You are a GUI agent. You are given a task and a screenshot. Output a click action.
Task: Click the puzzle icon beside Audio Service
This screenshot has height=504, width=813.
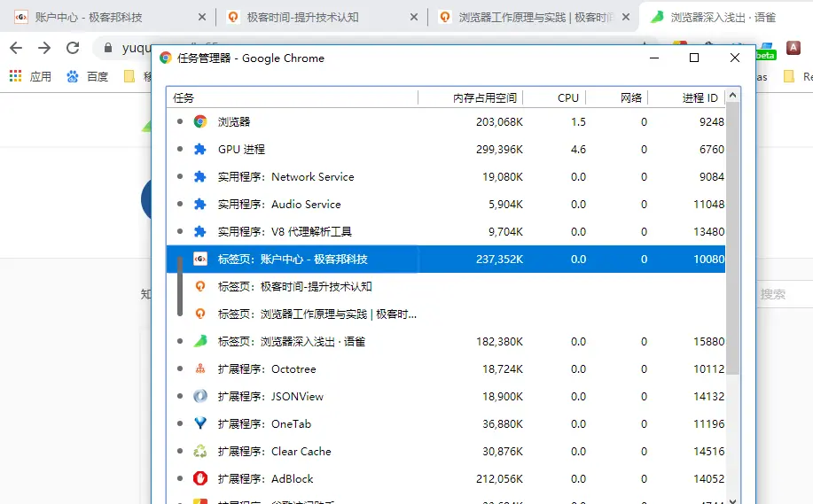tap(200, 204)
